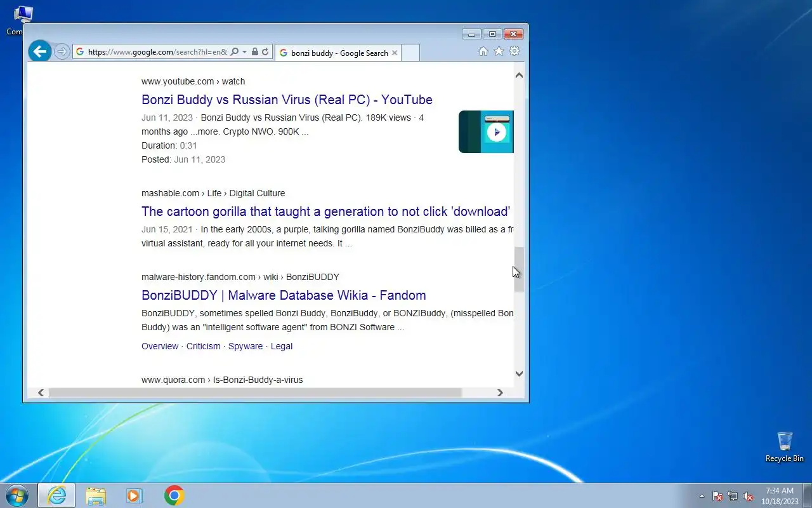Click the Show desktop button

(807, 495)
